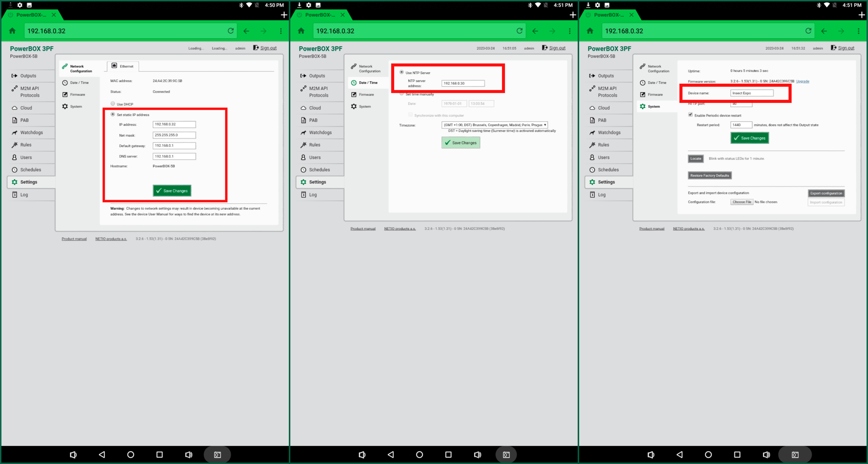The height and width of the screenshot is (464, 868).
Task: Click the Device name input field
Action: point(752,93)
